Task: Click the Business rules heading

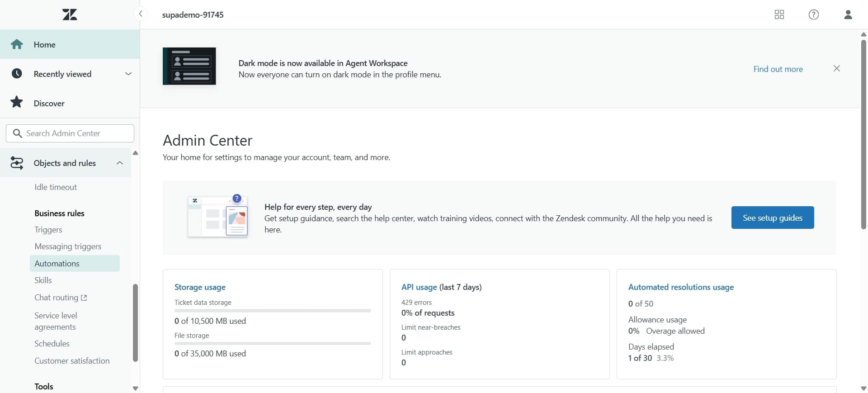Action: [x=59, y=213]
